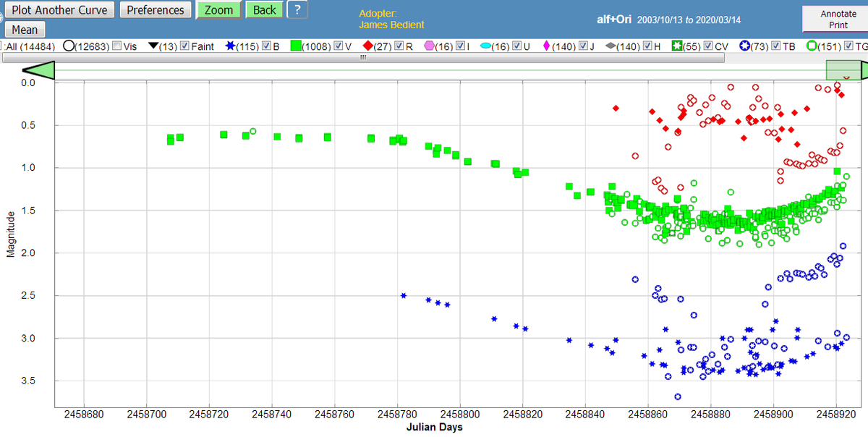This screenshot has width=868, height=437.
Task: Click the gray diamond H-band legend symbol
Action: click(x=611, y=46)
